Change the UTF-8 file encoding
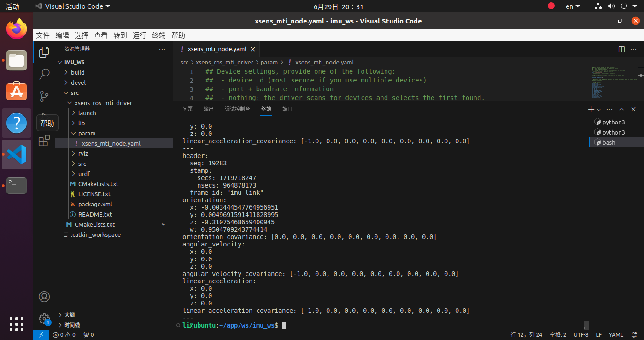644x340 pixels. tap(581, 335)
